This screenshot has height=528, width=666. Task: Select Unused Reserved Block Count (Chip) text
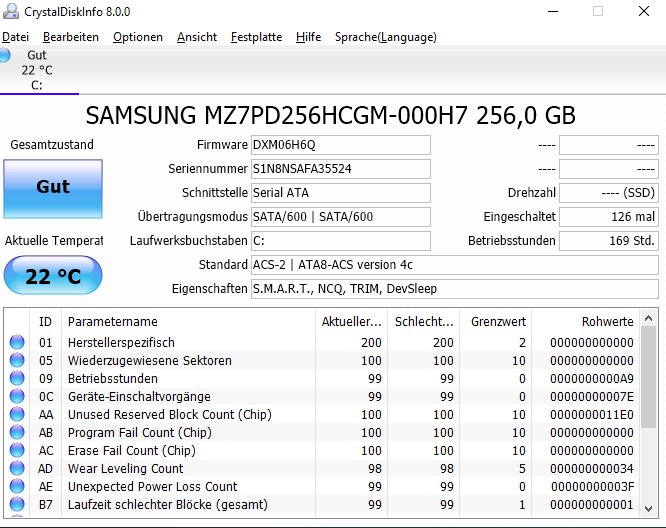point(169,415)
